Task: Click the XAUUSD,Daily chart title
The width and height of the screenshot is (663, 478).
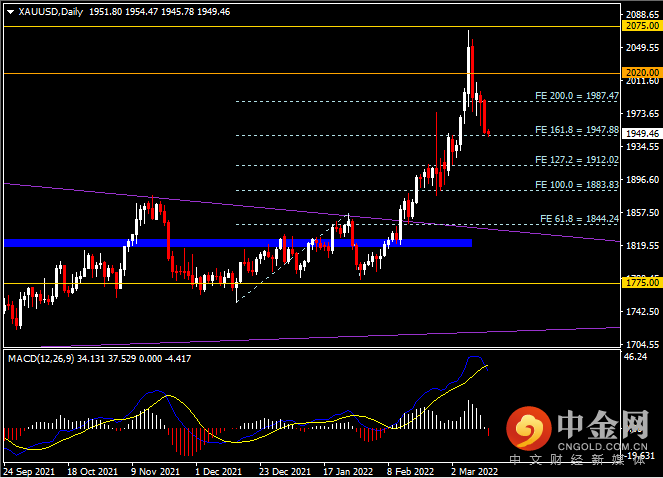Action: [x=51, y=12]
